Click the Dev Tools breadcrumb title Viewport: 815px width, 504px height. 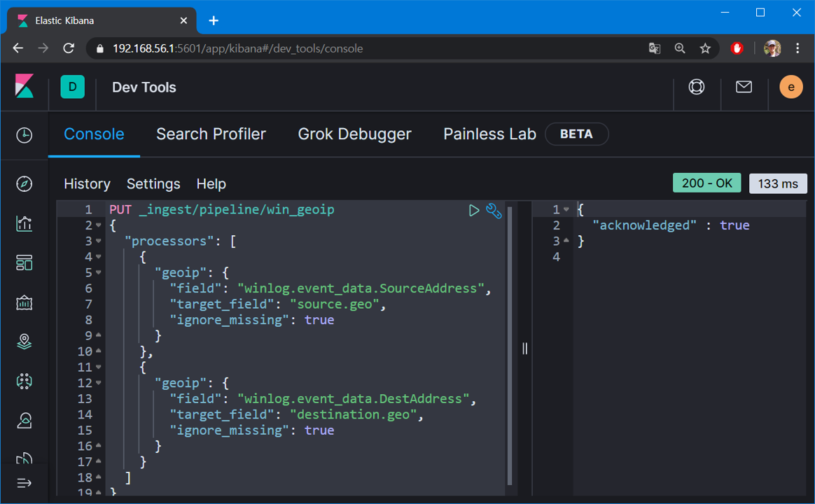(x=144, y=87)
